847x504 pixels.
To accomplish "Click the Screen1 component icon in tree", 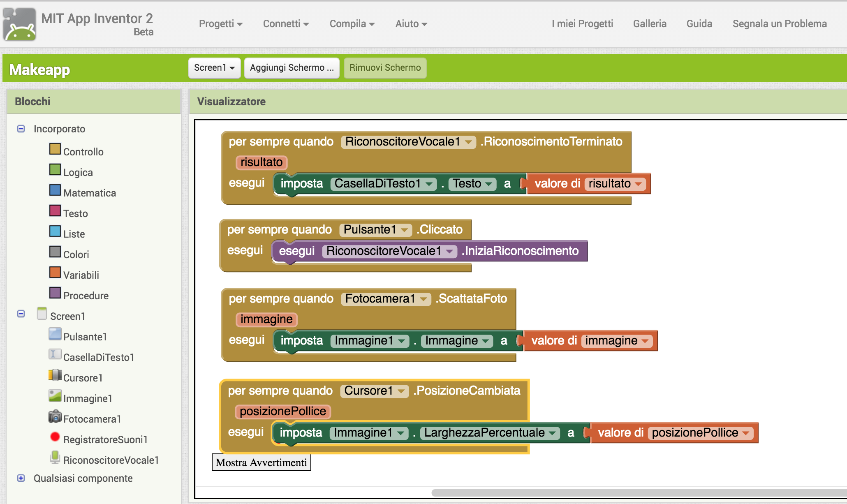I will coord(42,313).
